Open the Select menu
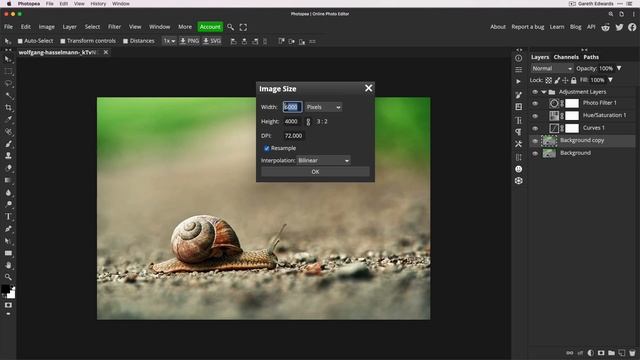Image resolution: width=640 pixels, height=360 pixels. click(x=92, y=27)
